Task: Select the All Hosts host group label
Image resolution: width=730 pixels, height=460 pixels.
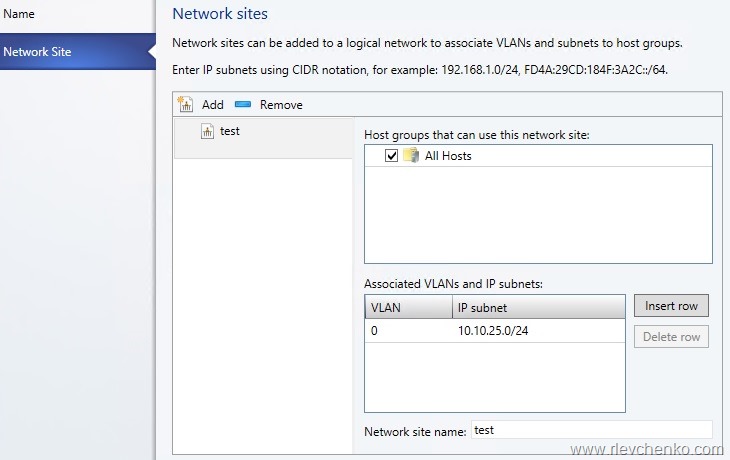Action: click(x=448, y=156)
